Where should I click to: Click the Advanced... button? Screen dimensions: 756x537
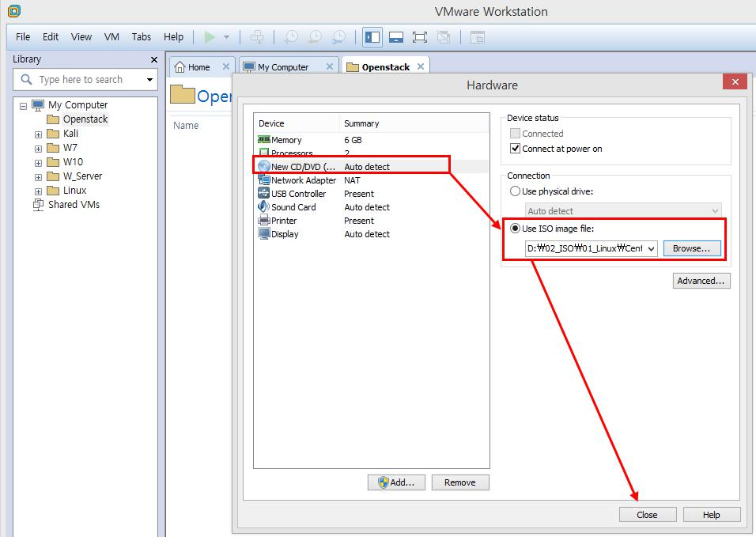click(701, 281)
